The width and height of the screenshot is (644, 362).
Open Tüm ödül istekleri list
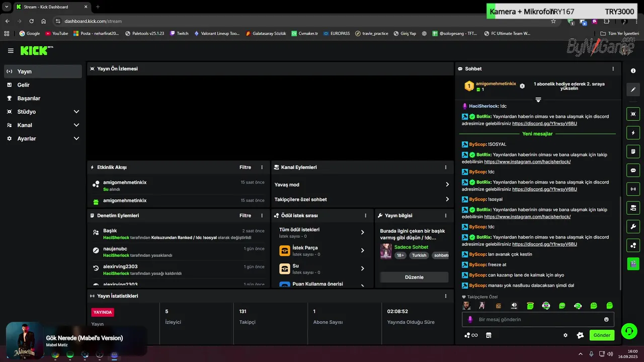point(322,232)
